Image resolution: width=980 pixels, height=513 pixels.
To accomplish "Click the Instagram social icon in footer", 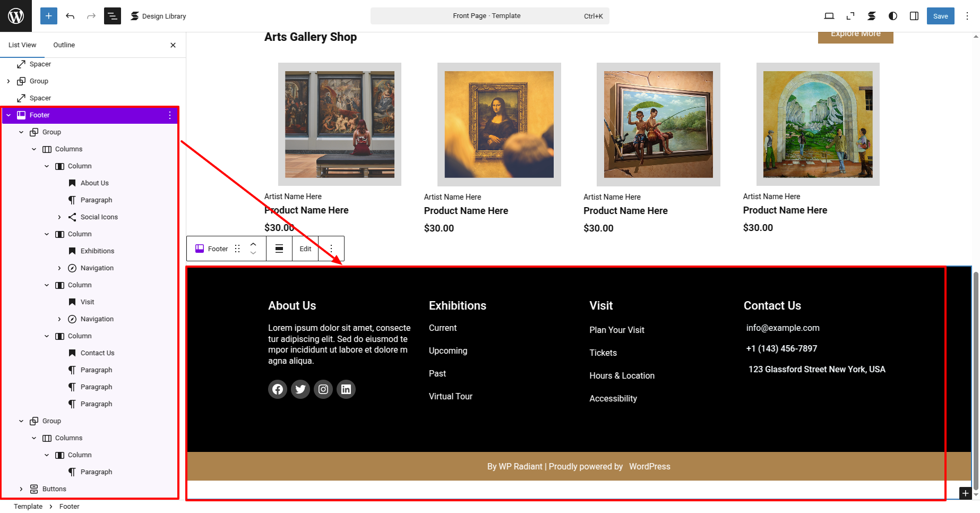I will [x=323, y=389].
